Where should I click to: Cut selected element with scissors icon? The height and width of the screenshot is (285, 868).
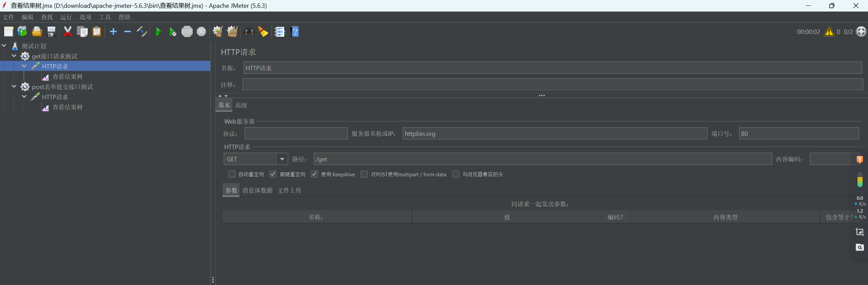point(68,32)
